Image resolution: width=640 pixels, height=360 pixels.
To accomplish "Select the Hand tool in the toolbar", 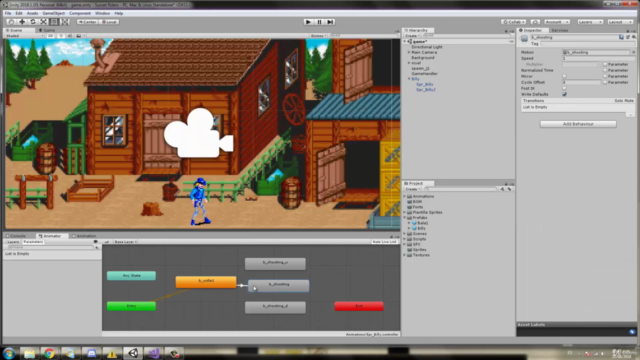I will [x=11, y=22].
